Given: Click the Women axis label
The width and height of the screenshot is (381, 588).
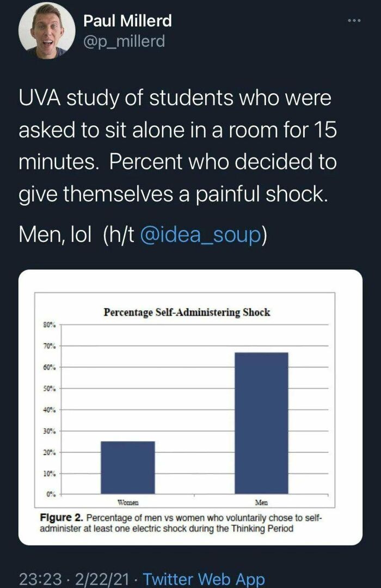Looking at the screenshot, I should [x=128, y=502].
